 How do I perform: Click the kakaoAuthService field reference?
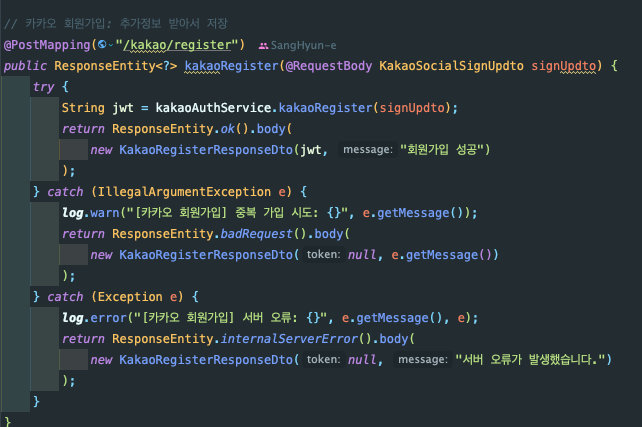(x=213, y=108)
